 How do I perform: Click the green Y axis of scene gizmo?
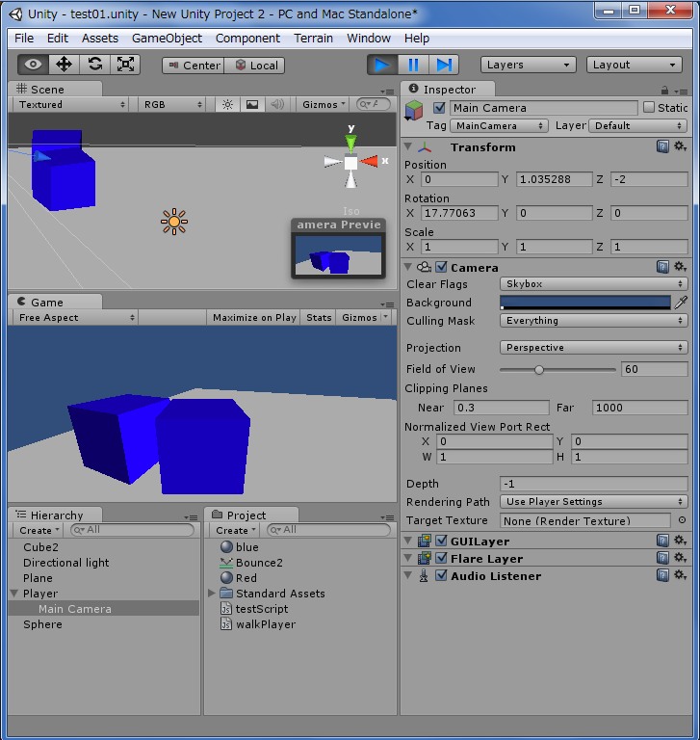pyautogui.click(x=350, y=143)
